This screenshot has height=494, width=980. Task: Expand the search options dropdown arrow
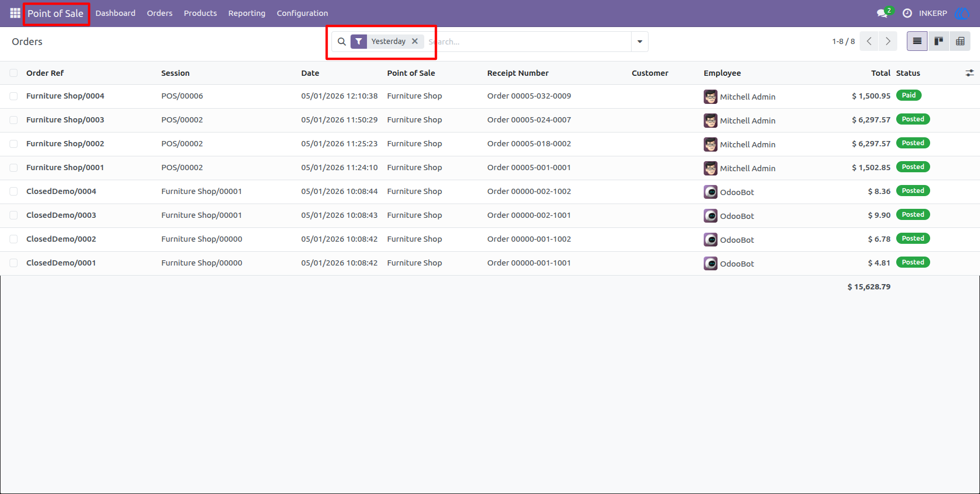(640, 41)
